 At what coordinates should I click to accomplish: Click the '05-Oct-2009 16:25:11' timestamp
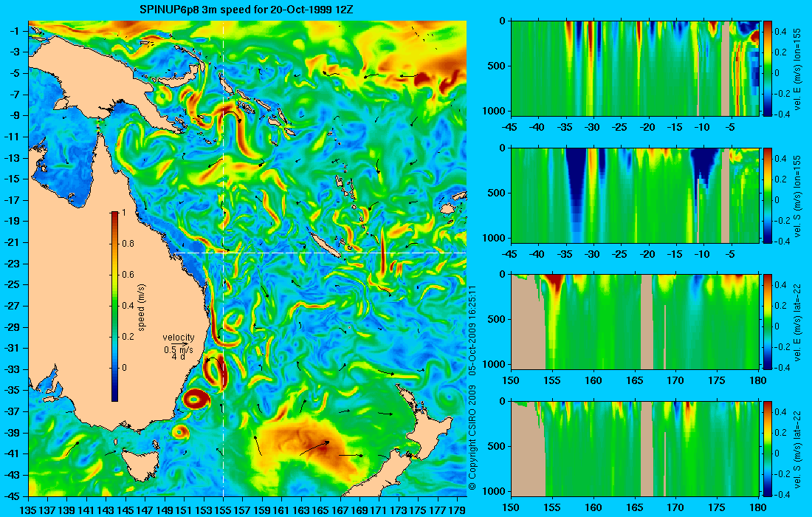pyautogui.click(x=472, y=330)
